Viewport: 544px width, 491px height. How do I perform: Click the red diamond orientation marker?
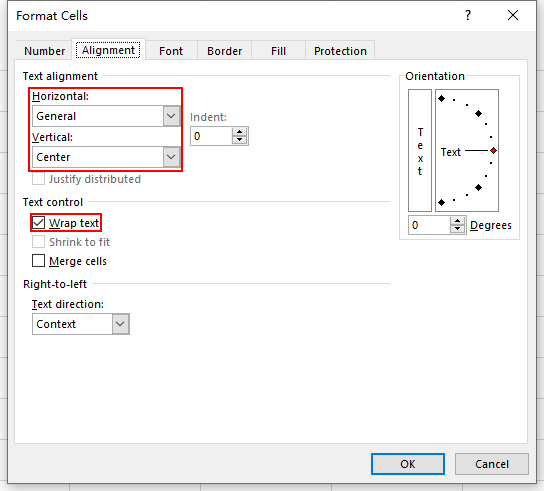[493, 151]
